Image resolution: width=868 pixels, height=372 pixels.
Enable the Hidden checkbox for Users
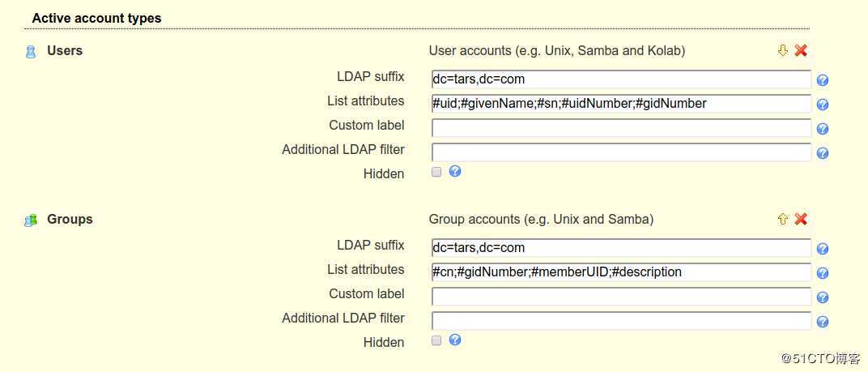tap(436, 172)
